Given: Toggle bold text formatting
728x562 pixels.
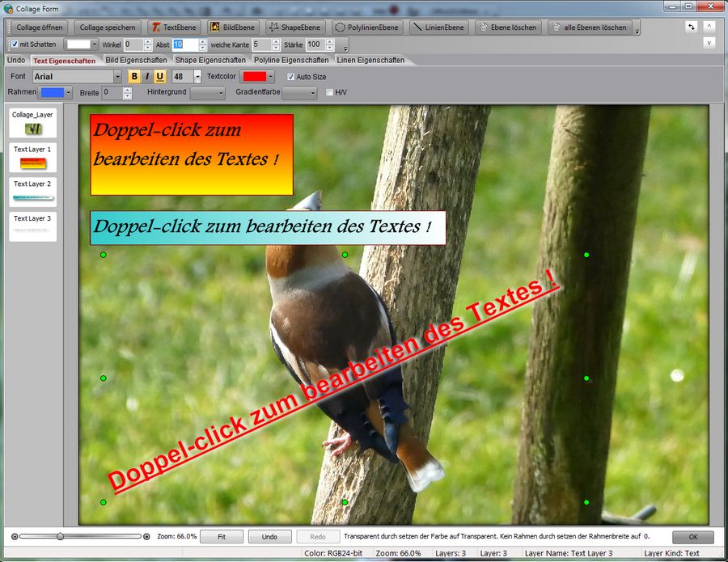Looking at the screenshot, I should tap(134, 76).
